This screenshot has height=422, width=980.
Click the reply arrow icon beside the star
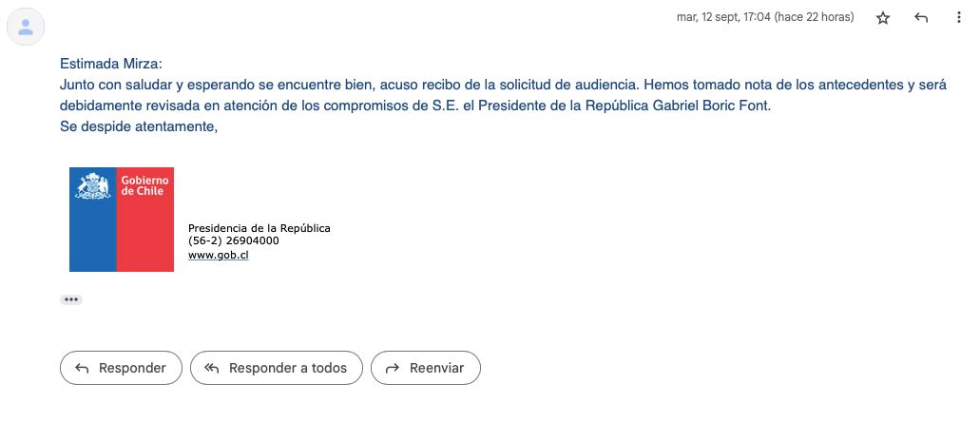[x=920, y=18]
